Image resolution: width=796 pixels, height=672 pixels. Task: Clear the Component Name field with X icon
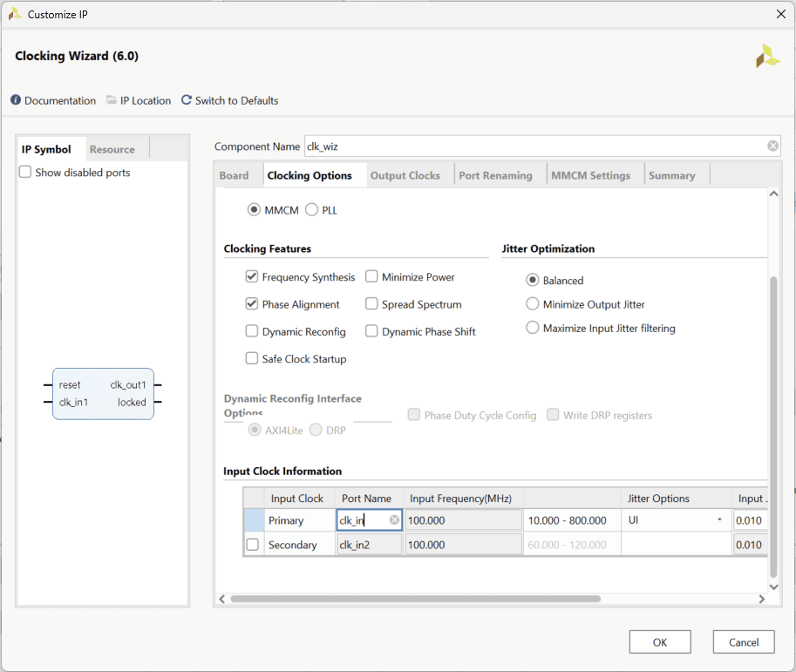tap(772, 146)
